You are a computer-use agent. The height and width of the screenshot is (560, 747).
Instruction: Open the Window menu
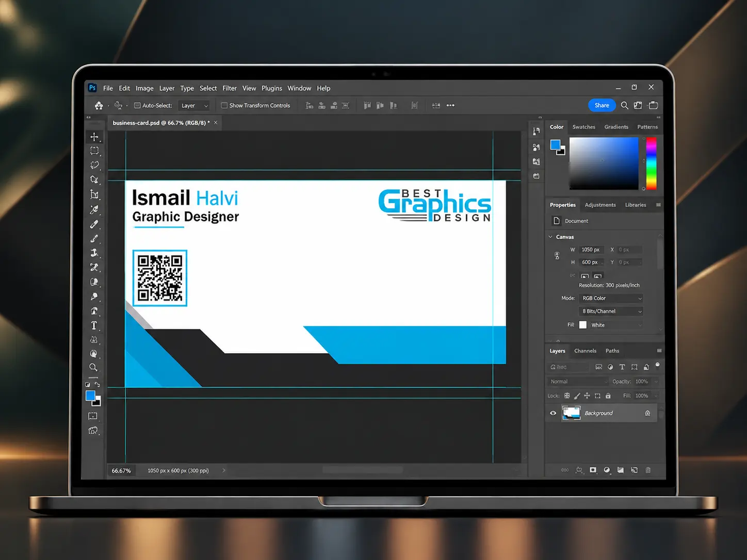point(299,88)
